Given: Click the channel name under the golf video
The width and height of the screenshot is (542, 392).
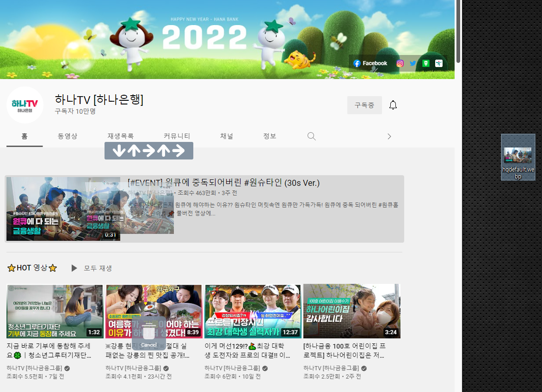Looking at the screenshot, I should click(x=232, y=368).
